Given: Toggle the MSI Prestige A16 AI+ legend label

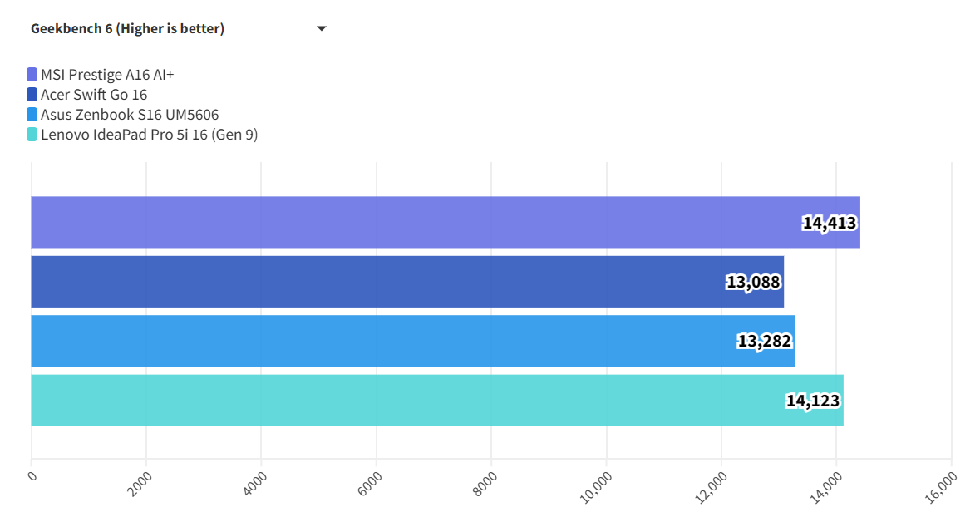Looking at the screenshot, I should (107, 75).
